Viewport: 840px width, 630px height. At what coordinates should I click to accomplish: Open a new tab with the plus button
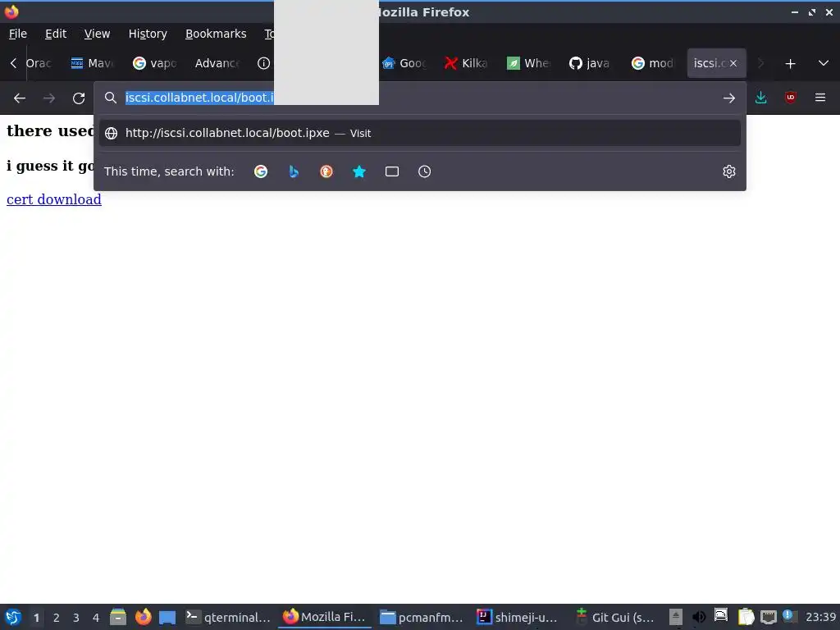pos(790,64)
